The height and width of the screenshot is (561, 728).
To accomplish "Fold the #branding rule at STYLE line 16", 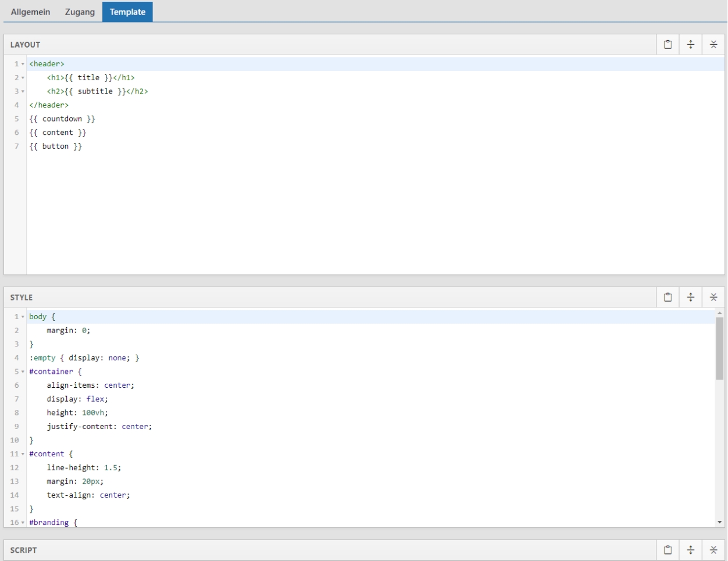I will coord(23,523).
